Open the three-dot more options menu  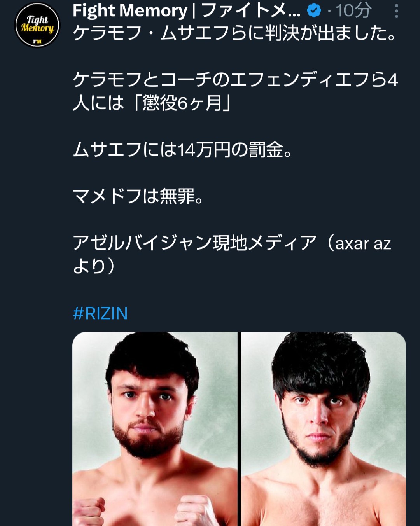pos(396,11)
